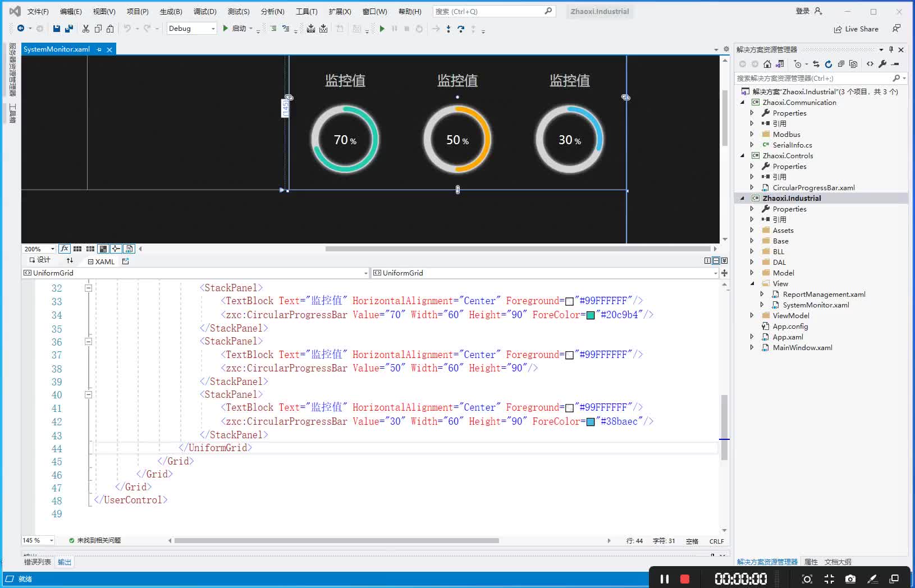This screenshot has width=915, height=588.
Task: Click the top search (Ctrl+Q) box
Action: (494, 11)
